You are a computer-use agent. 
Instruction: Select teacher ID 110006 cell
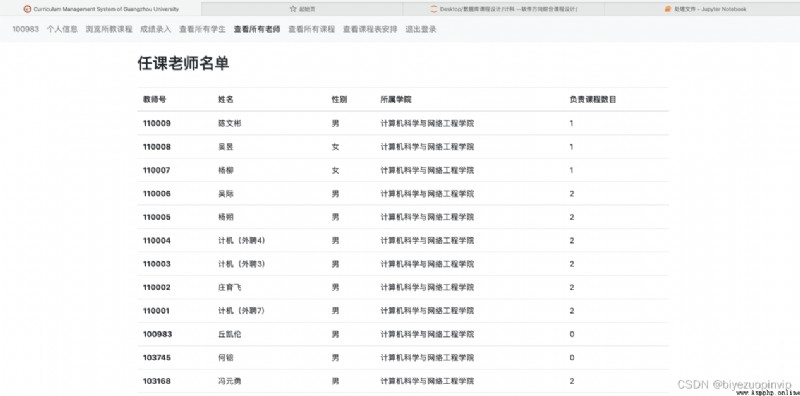pyautogui.click(x=157, y=193)
